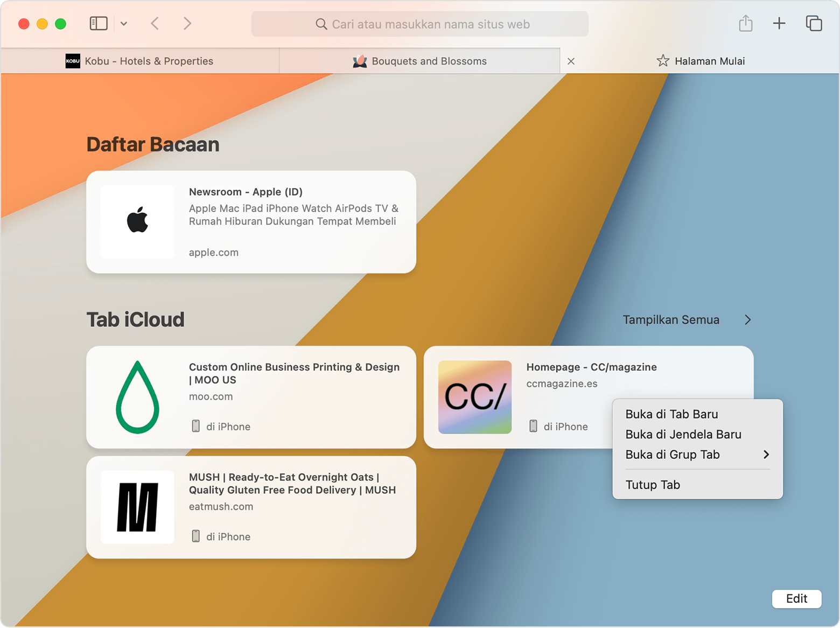Image resolution: width=840 pixels, height=628 pixels.
Task: Expand Tampilkan Semua chevron arrow
Action: point(747,320)
